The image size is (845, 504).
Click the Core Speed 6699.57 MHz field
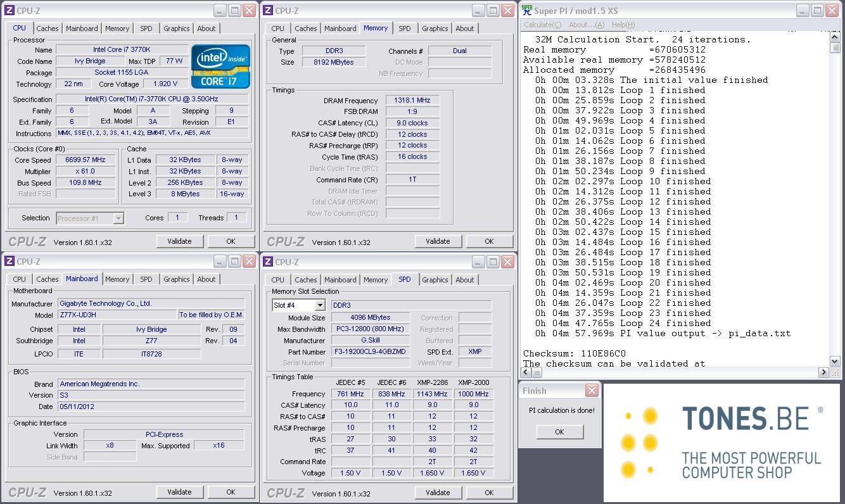coord(86,160)
